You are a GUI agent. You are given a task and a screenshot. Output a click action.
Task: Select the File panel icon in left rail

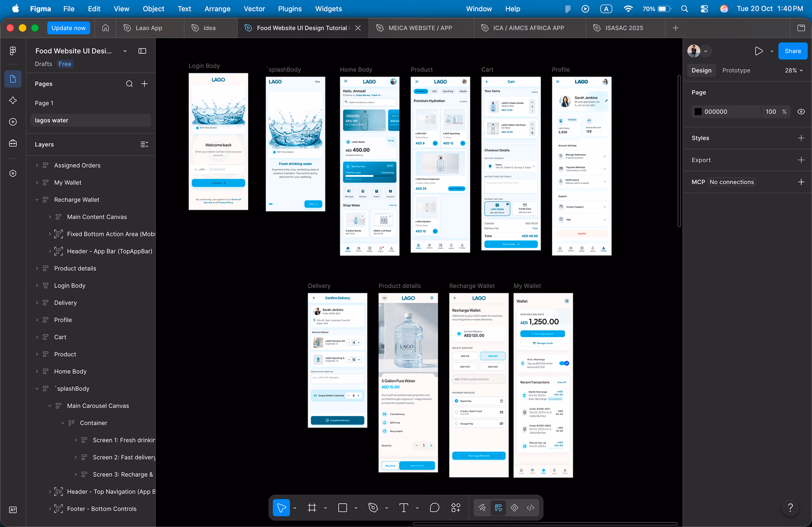[x=13, y=79]
